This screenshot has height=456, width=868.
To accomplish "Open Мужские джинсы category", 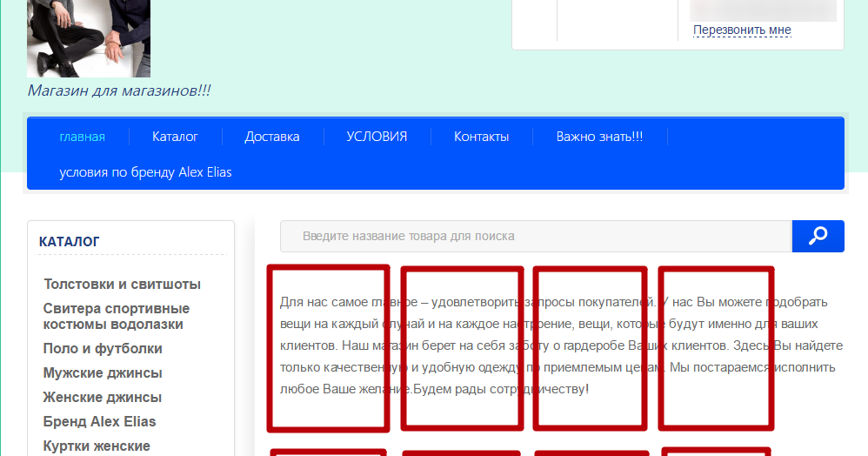I will (103, 372).
